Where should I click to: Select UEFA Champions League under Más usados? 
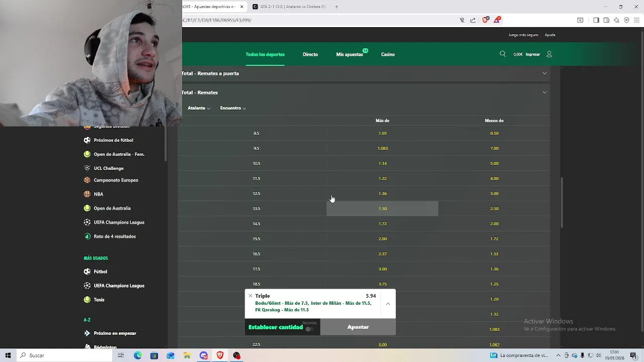click(x=119, y=286)
